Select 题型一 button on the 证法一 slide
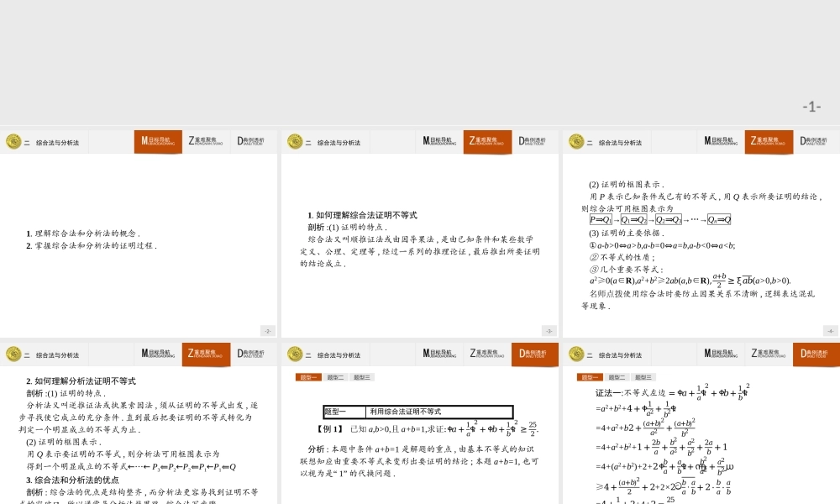The width and height of the screenshot is (840, 504). [x=590, y=377]
